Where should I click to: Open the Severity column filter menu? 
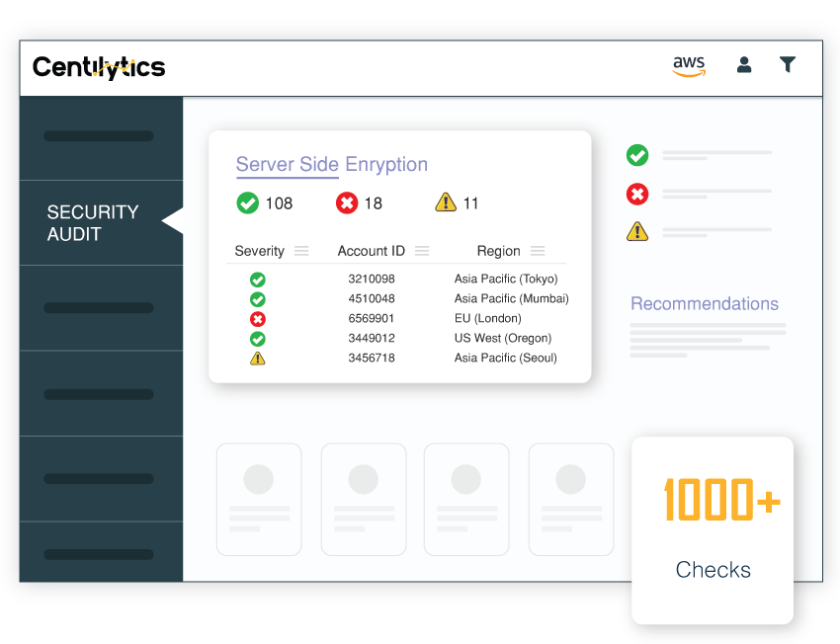[301, 251]
